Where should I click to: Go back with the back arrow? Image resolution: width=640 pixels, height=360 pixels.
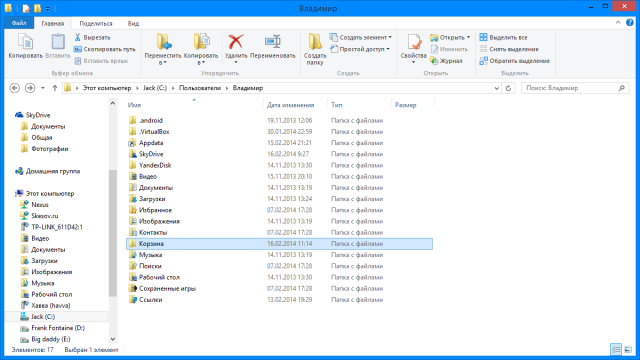(x=15, y=88)
